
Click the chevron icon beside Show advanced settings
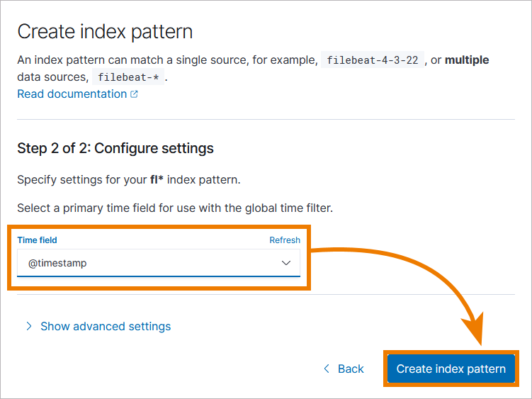29,326
